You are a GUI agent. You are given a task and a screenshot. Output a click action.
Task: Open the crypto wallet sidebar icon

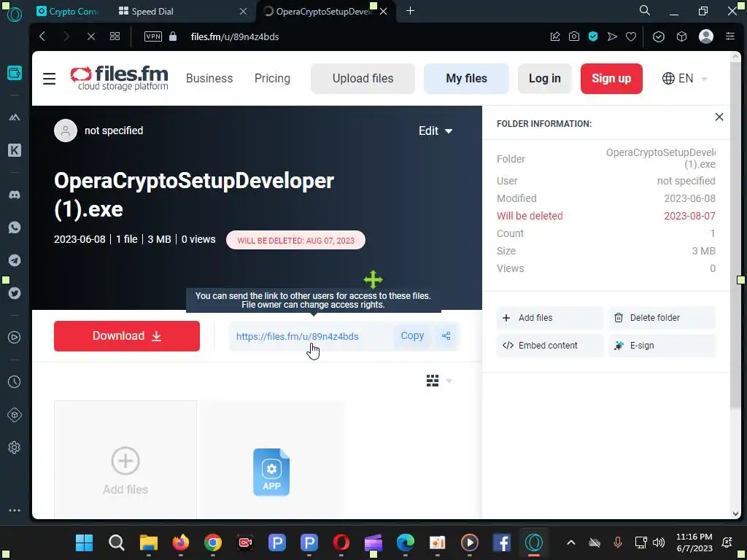pyautogui.click(x=15, y=74)
